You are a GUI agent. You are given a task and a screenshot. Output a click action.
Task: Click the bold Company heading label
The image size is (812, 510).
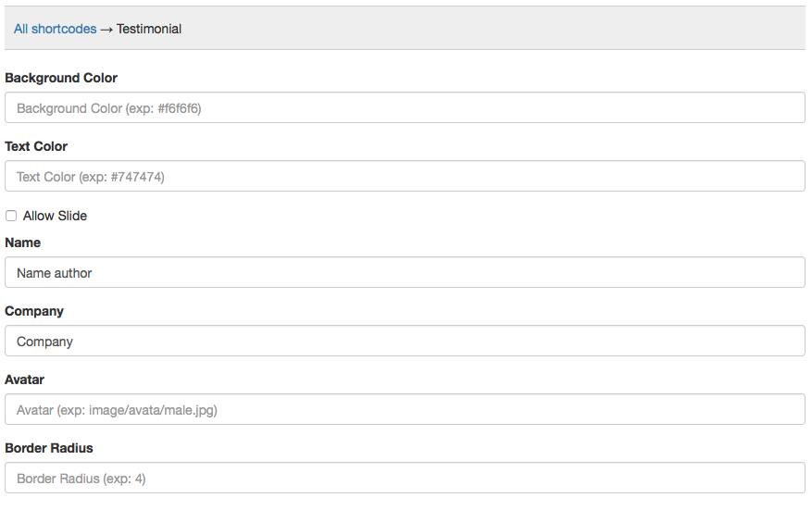34,311
